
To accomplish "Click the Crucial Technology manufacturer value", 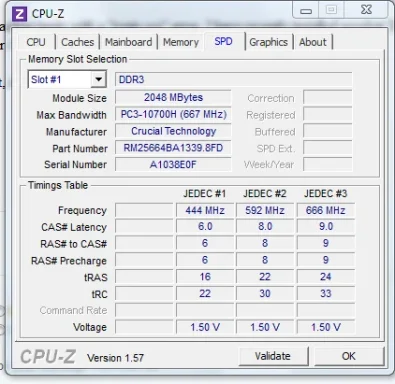I will click(x=173, y=131).
